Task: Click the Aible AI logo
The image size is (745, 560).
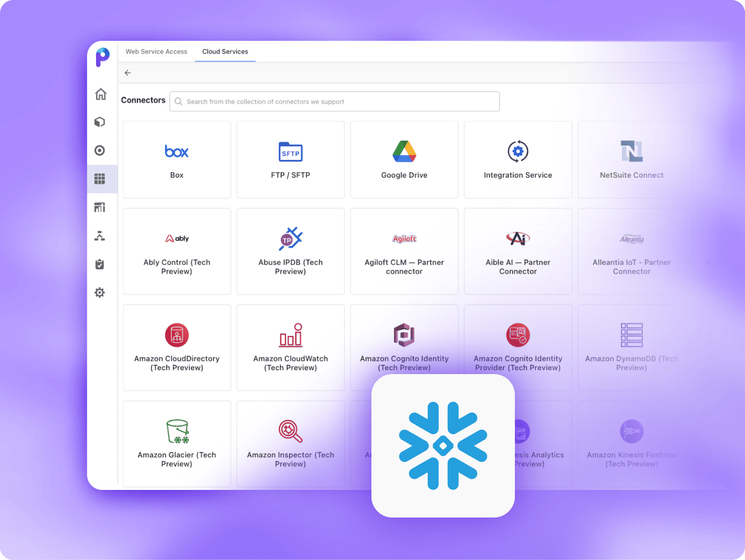Action: point(518,238)
